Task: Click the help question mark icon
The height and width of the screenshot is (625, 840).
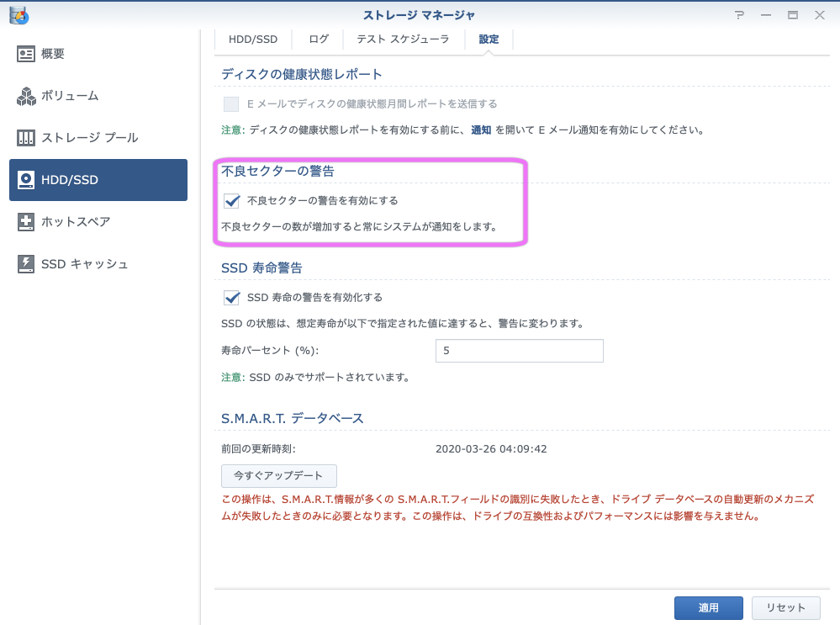Action: tap(739, 15)
